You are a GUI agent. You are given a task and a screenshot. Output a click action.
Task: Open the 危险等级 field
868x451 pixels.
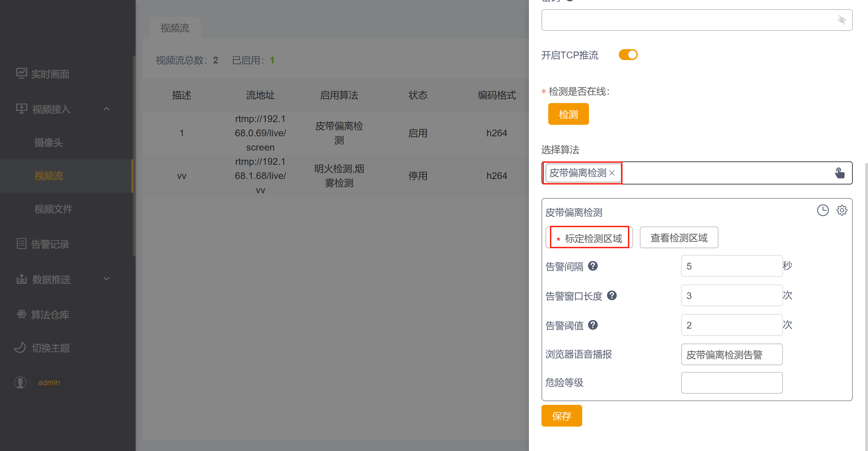coord(732,383)
